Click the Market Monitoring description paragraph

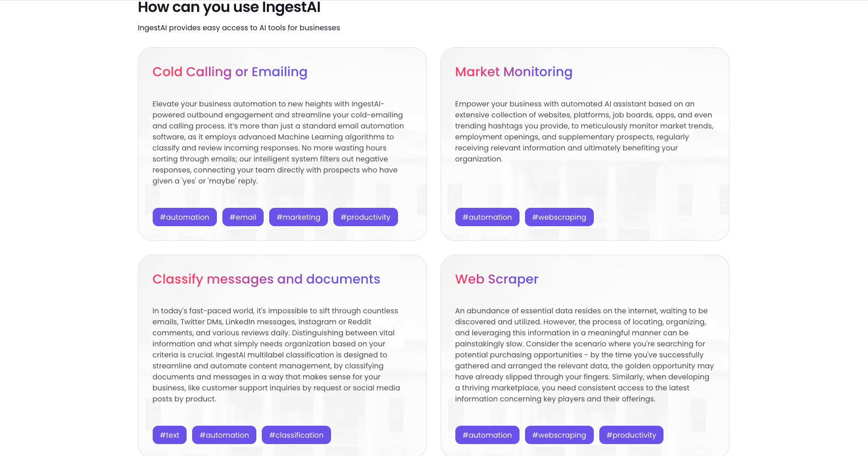[x=584, y=132]
